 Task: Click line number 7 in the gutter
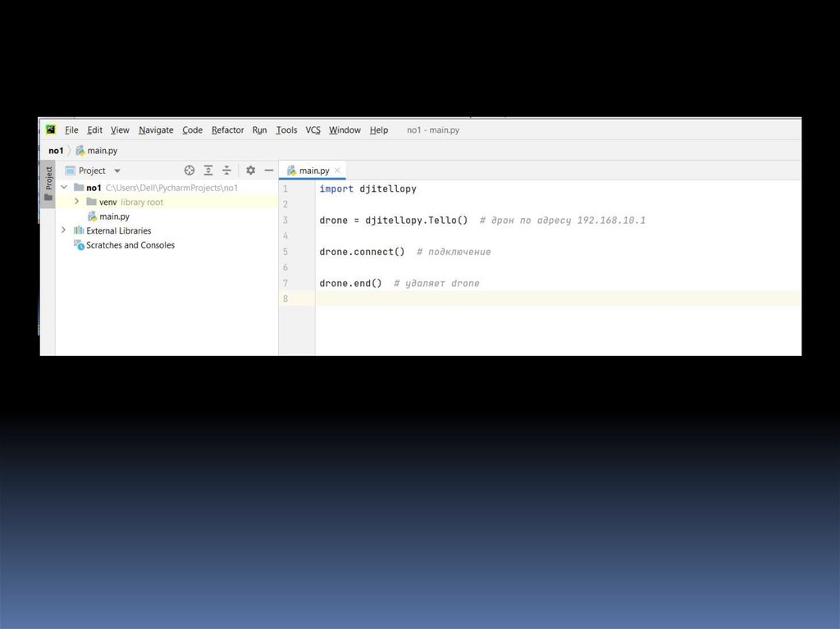[x=285, y=283]
